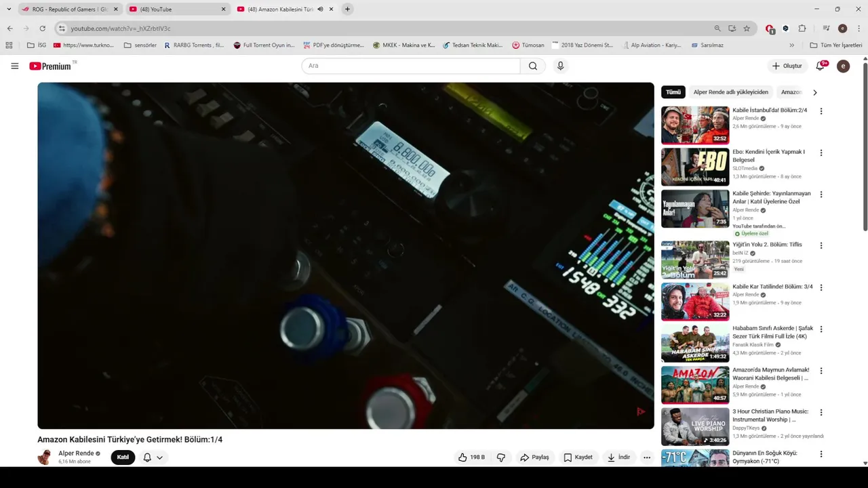Options for Hababam Sınıfı Askerde video
This screenshot has width=868, height=488.
[821, 329]
